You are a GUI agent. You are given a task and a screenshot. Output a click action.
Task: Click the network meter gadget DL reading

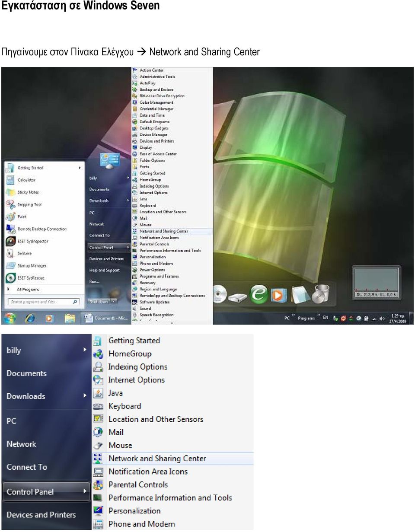367,294
